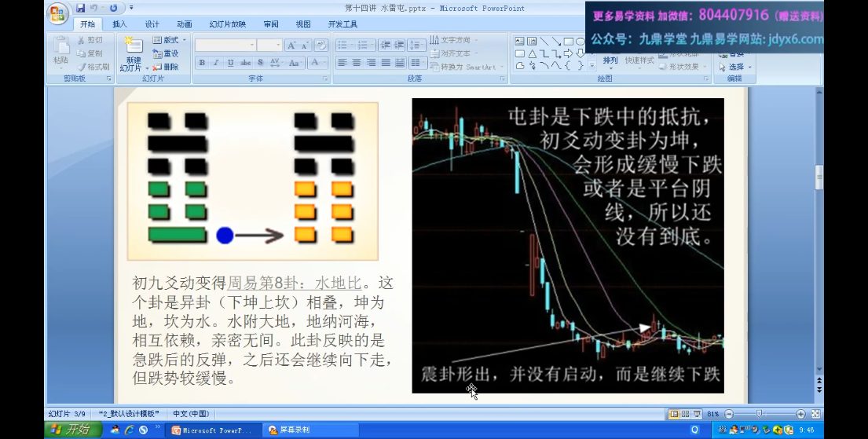Click the Windows 开始 start button
This screenshot has width=868, height=439.
(68, 430)
